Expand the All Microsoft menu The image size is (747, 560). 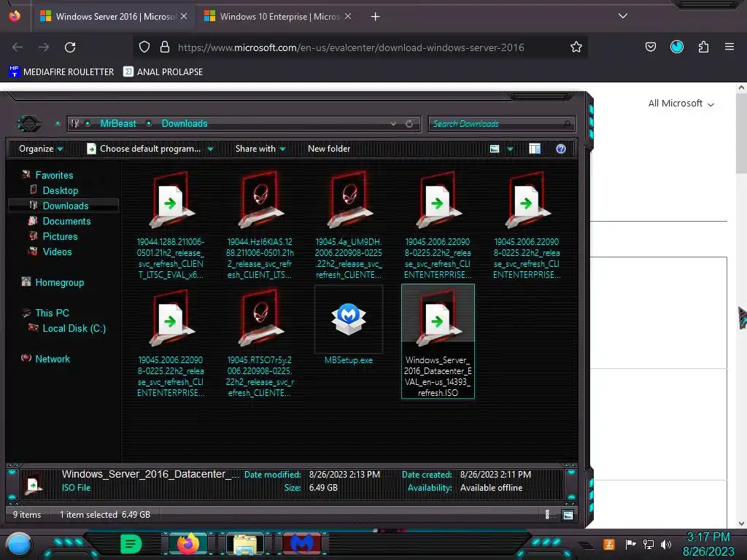[x=681, y=104]
